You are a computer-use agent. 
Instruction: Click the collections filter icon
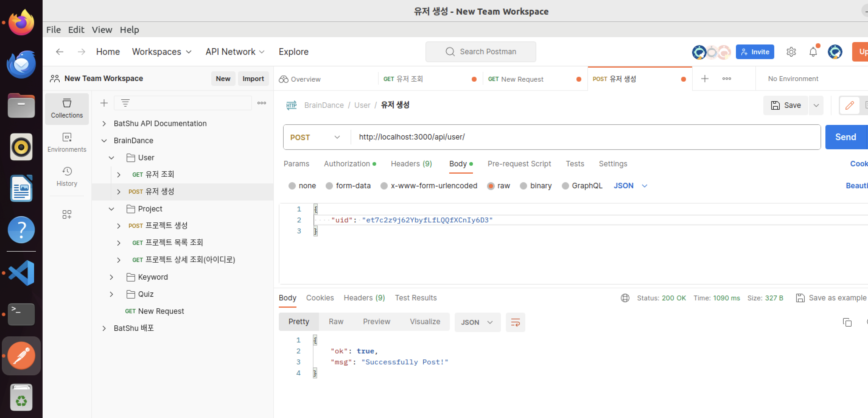coord(125,103)
